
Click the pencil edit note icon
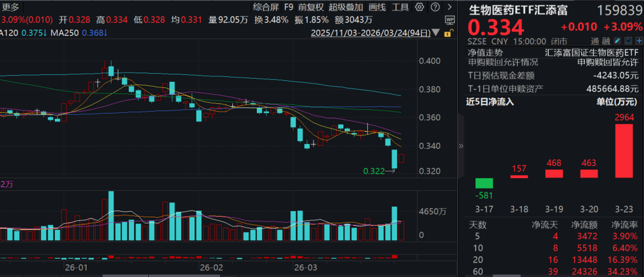pos(618,41)
